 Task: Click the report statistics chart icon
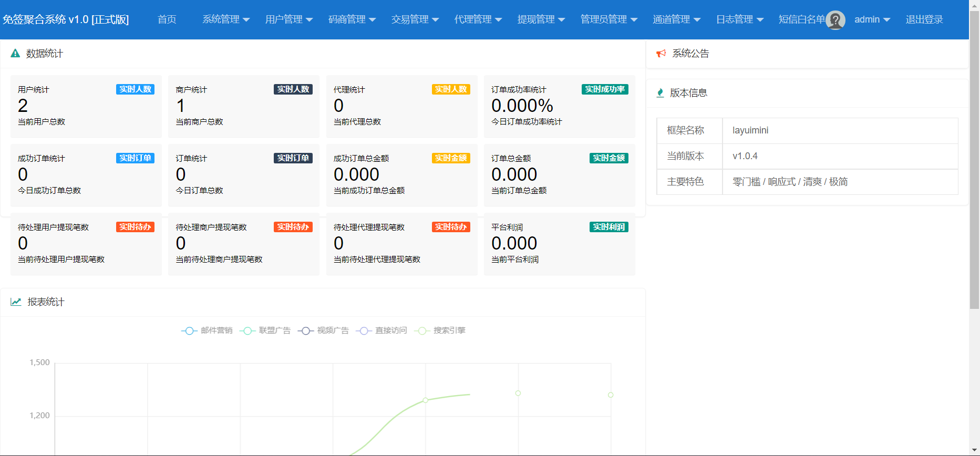point(16,302)
